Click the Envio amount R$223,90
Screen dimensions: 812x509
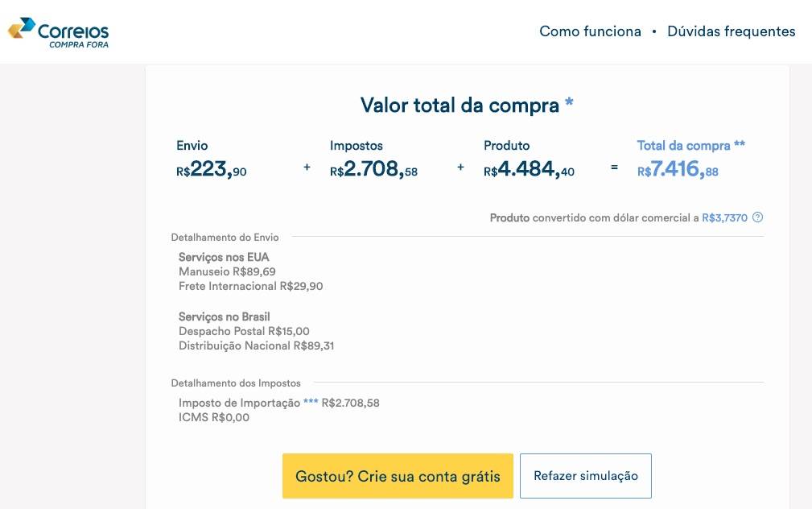point(211,170)
